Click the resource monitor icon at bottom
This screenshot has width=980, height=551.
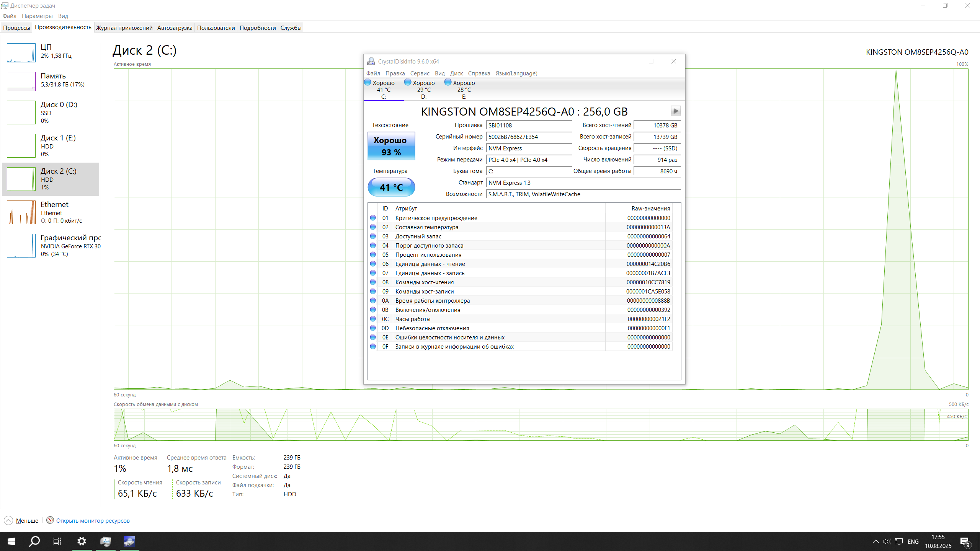tap(50, 520)
